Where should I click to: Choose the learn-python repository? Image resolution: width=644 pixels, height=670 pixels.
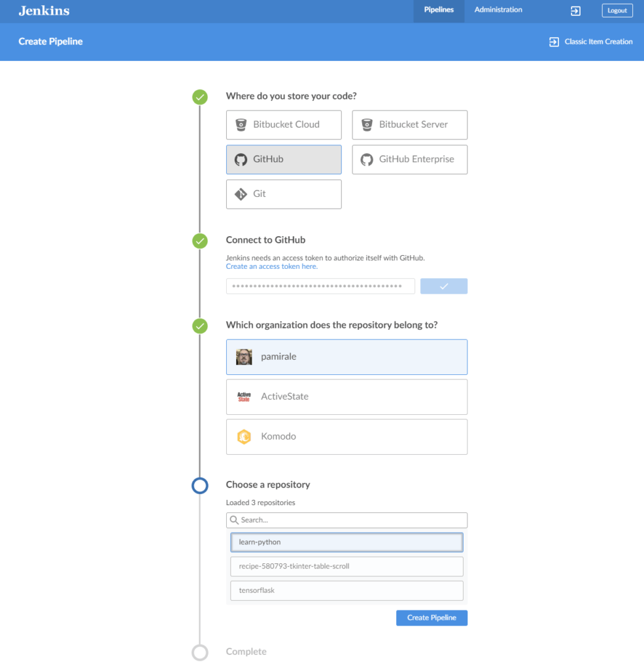[347, 542]
